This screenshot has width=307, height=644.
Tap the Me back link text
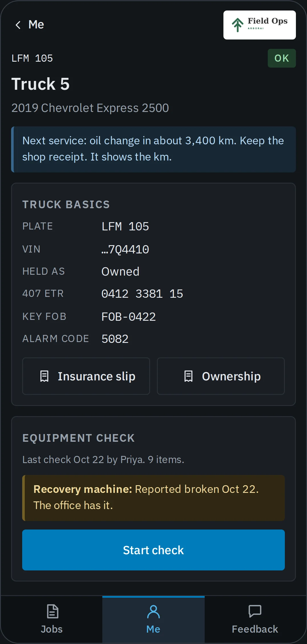coord(36,25)
